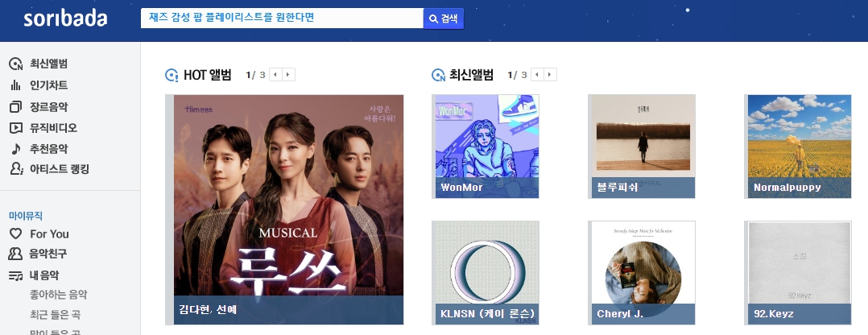Click the soribada logo
868x335 pixels.
point(65,19)
